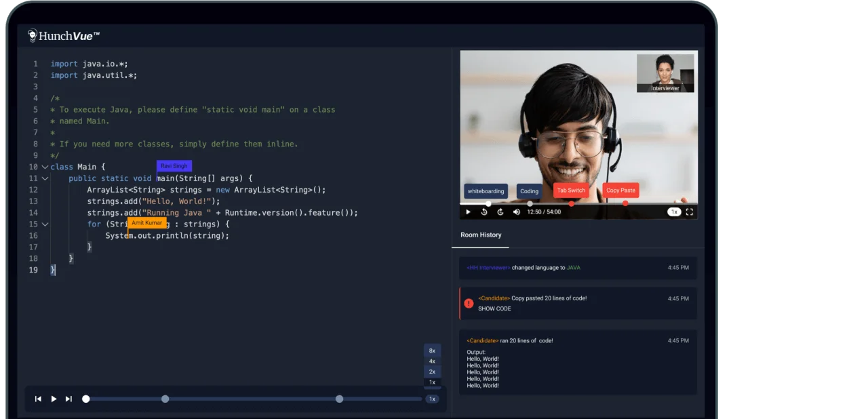Open the Room History tab
This screenshot has height=419, width=868.
pos(481,235)
